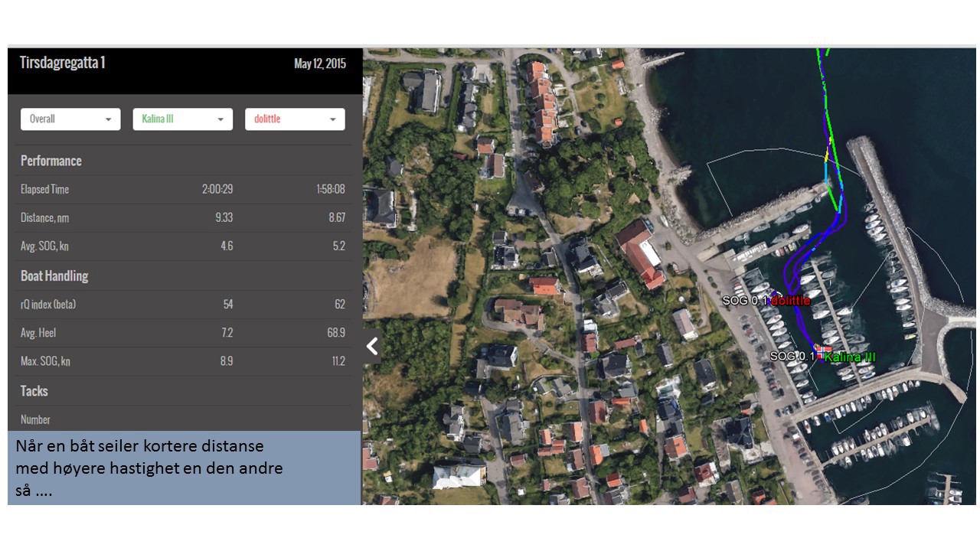Click arrow on the Overall dropdown
This screenshot has width=980, height=551.
108,120
